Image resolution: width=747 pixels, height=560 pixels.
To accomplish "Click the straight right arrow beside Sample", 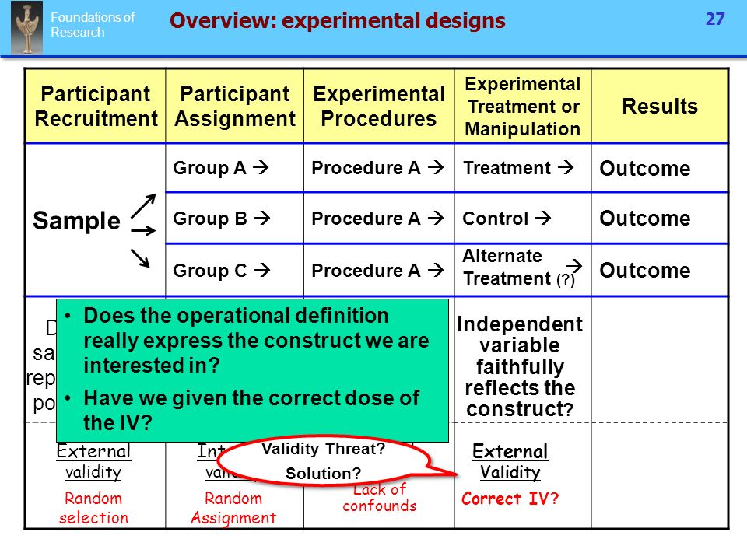I will click(143, 231).
